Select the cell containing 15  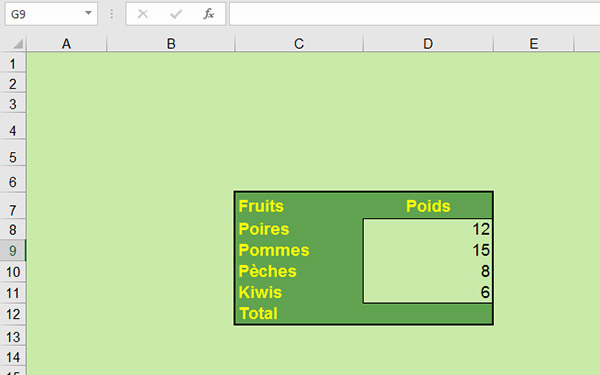[x=428, y=250]
